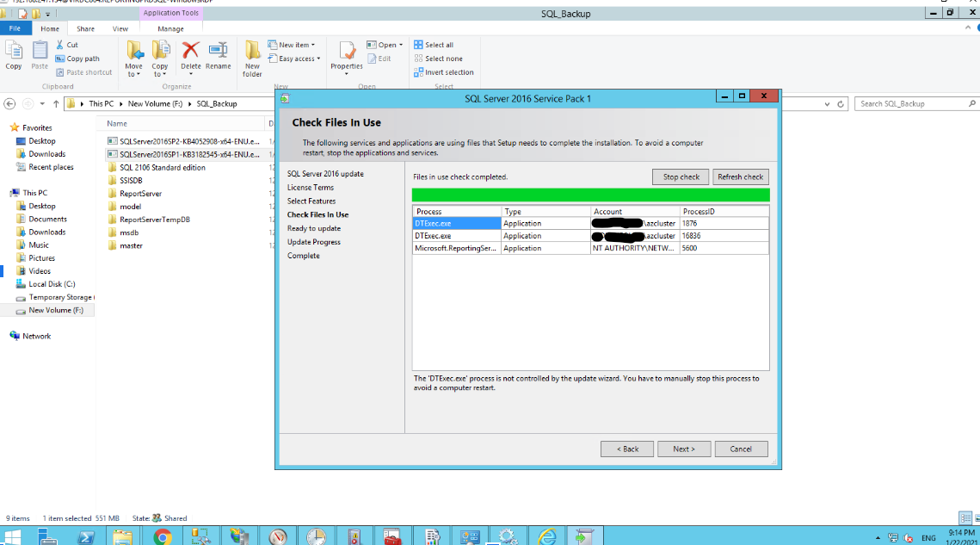Click the Copy path icon
The image size is (980, 545).
60,59
